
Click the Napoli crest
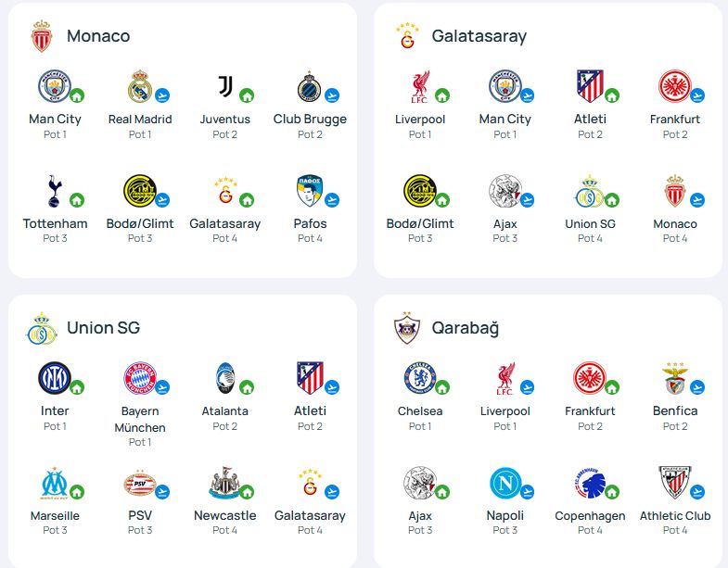click(x=505, y=483)
